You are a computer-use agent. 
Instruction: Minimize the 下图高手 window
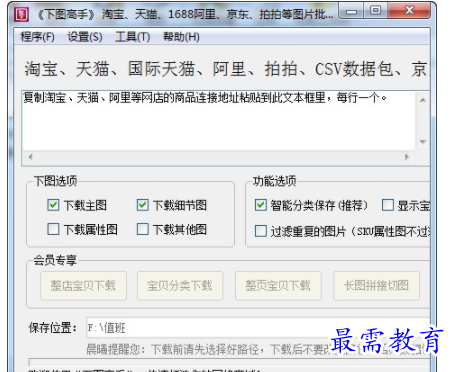pos(351,11)
